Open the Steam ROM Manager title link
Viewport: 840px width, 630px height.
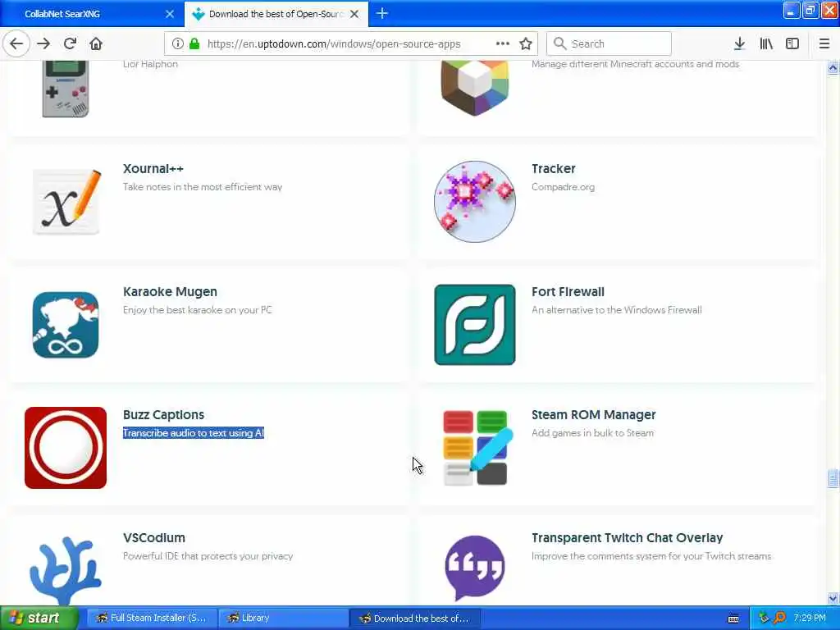[594, 415]
